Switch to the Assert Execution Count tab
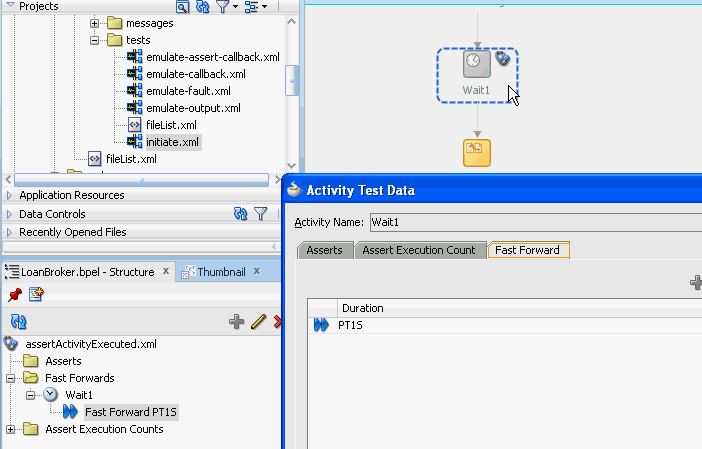 click(x=419, y=250)
